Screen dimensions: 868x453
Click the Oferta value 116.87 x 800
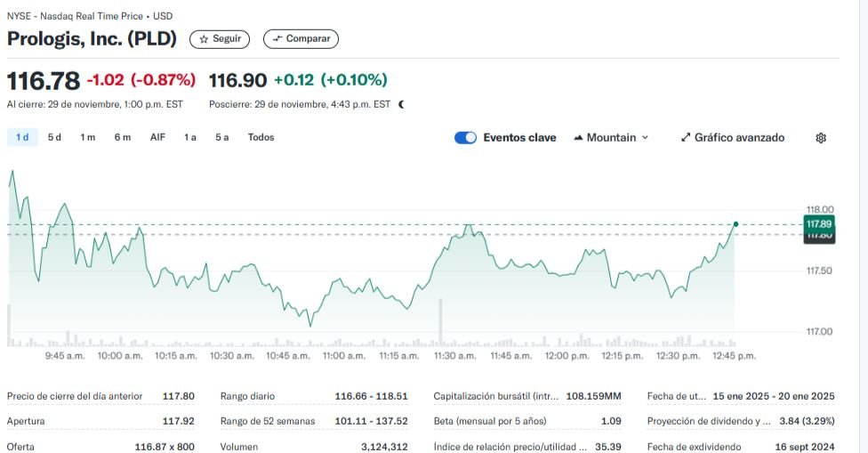coord(165,447)
